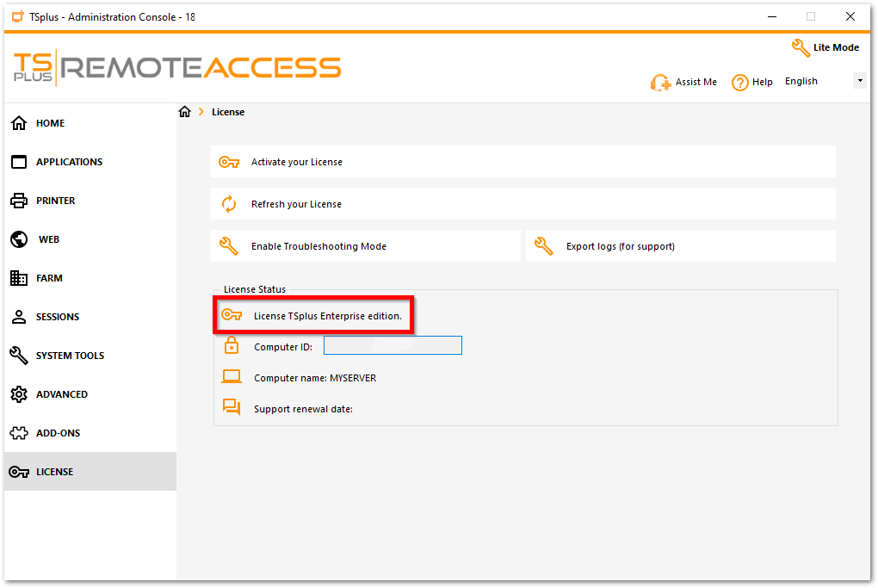This screenshot has width=878, height=588.
Task: Click the TSplus app icon in title bar
Action: tap(18, 16)
